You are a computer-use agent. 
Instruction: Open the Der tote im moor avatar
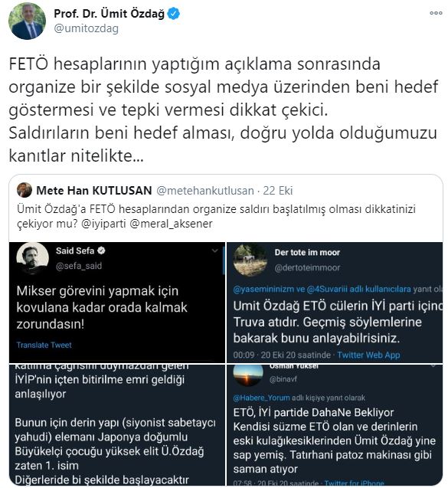point(250,260)
